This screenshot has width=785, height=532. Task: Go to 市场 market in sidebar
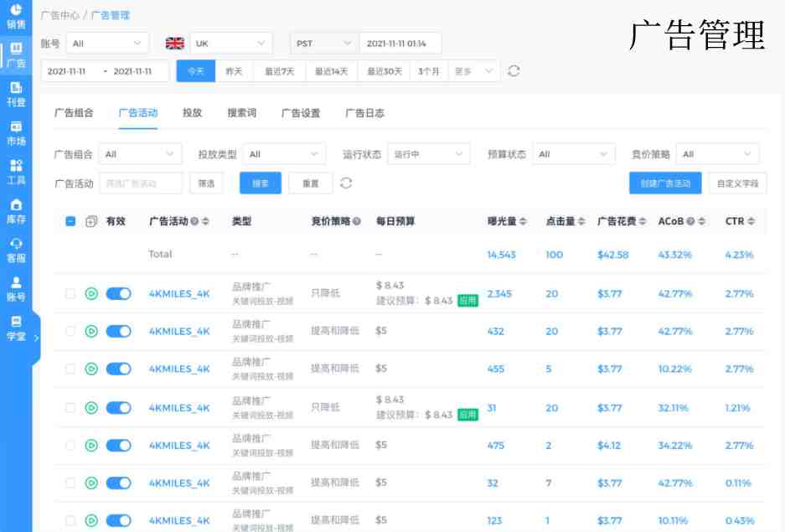tap(16, 133)
